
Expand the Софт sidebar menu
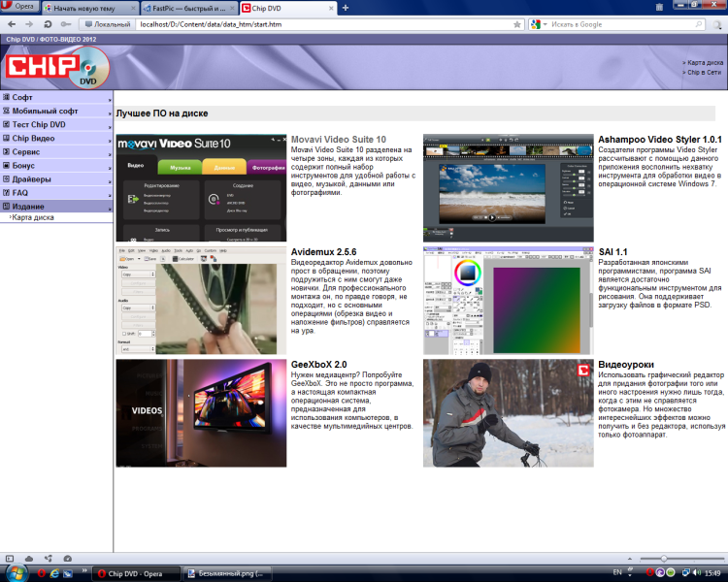pyautogui.click(x=56, y=97)
